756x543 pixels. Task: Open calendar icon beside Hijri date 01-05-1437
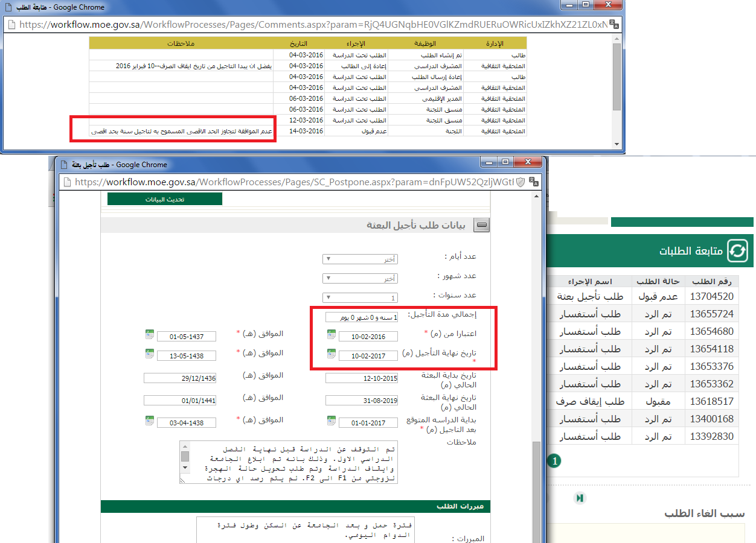[x=149, y=335]
